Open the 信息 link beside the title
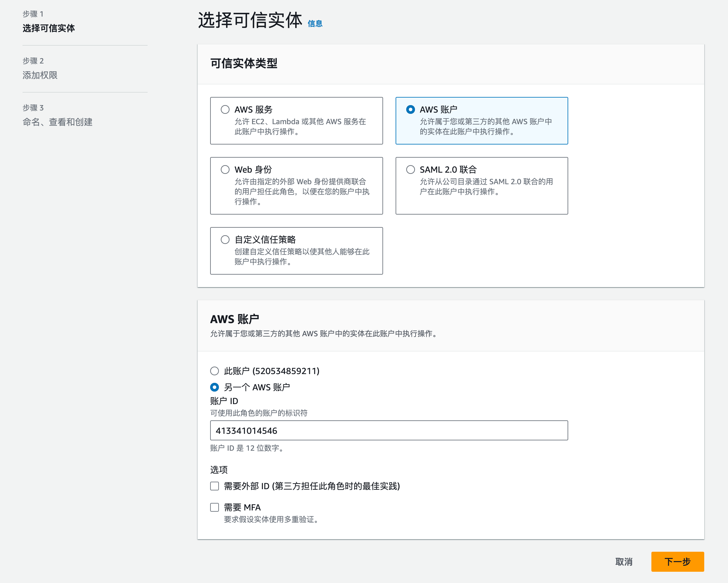Image resolution: width=728 pixels, height=583 pixels. coord(315,24)
